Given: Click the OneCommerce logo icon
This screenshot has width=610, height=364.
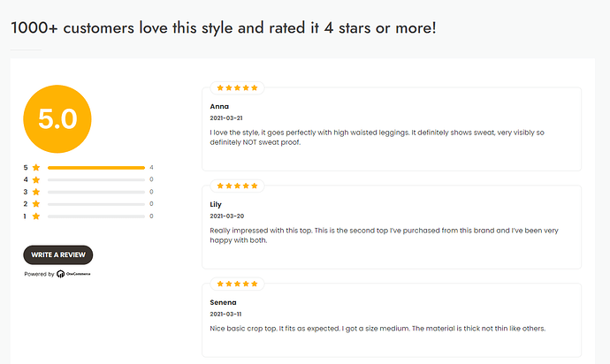Looking at the screenshot, I should click(x=60, y=274).
